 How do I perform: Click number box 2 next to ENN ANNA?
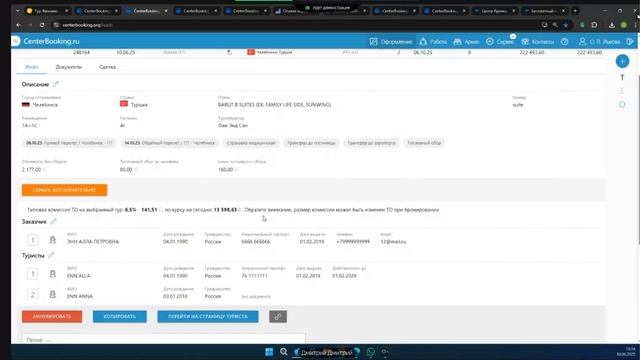point(33,294)
